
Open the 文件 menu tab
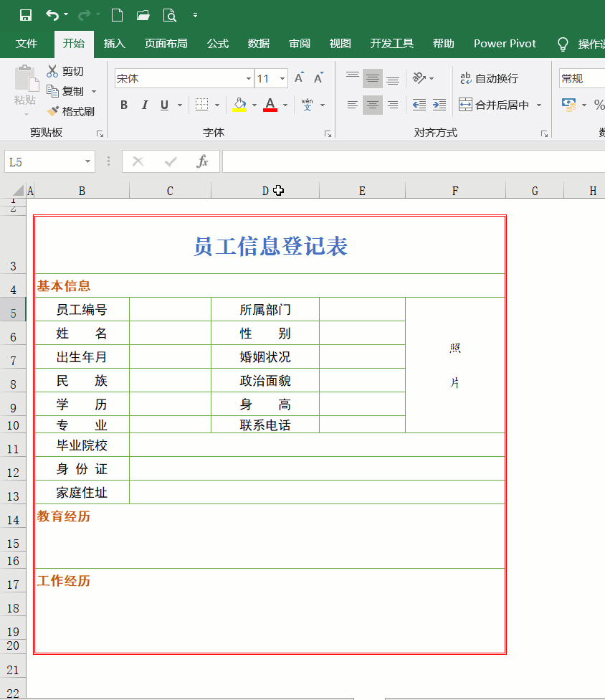(x=27, y=43)
